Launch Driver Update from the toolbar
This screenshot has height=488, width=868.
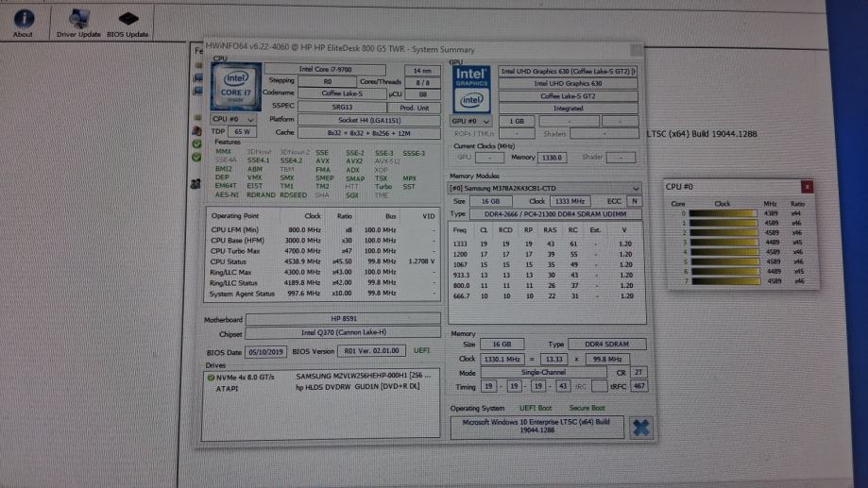78,24
